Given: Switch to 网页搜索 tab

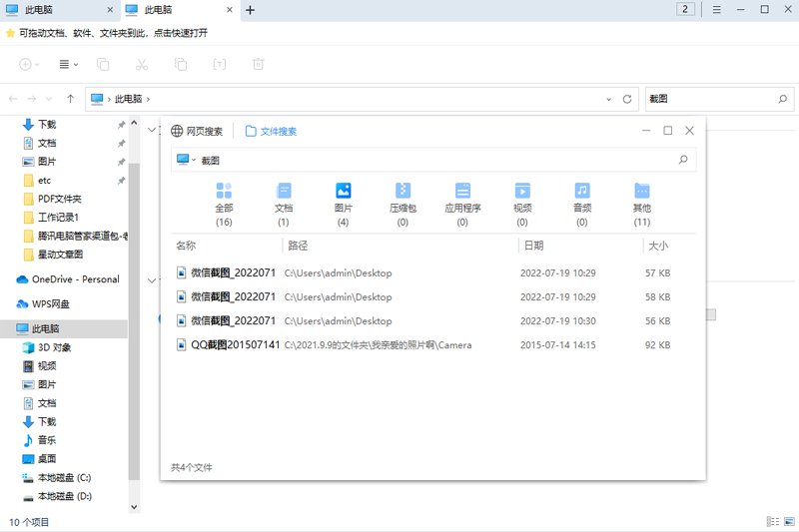Looking at the screenshot, I should click(x=197, y=131).
